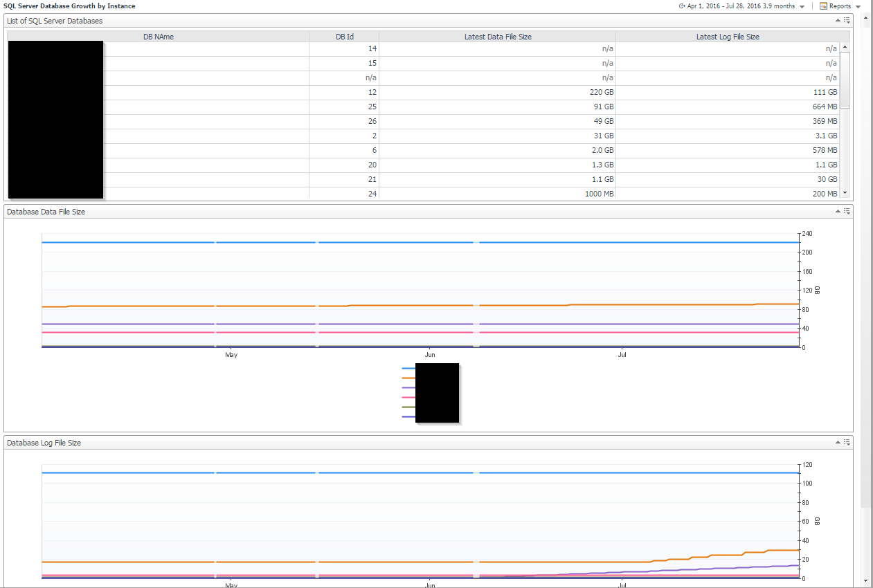
Task: Click the time range icon before Apr 1, 2016
Action: click(682, 6)
